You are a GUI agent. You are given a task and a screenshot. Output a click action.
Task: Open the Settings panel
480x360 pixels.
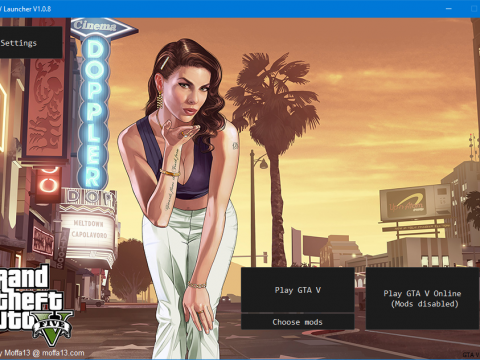tap(31, 43)
